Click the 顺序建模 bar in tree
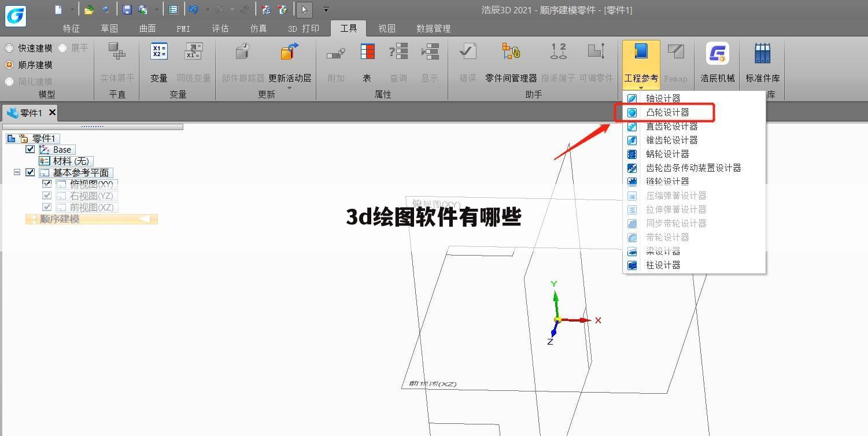Viewport: 868px width, 436px height. click(91, 219)
